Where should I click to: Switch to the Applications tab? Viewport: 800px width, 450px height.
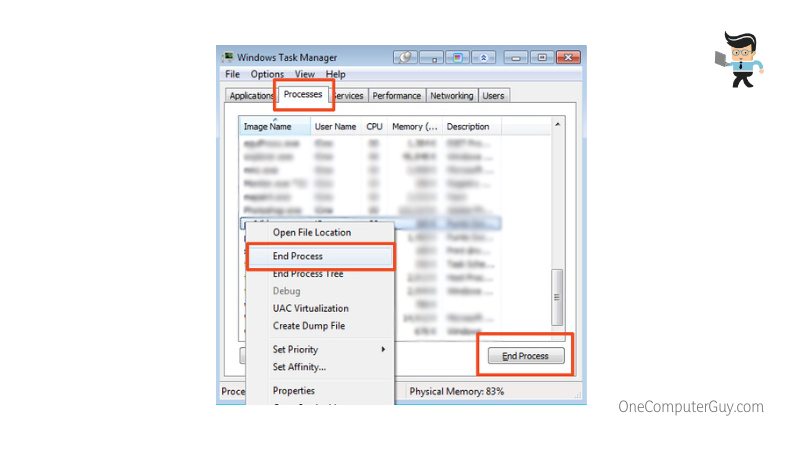click(251, 95)
